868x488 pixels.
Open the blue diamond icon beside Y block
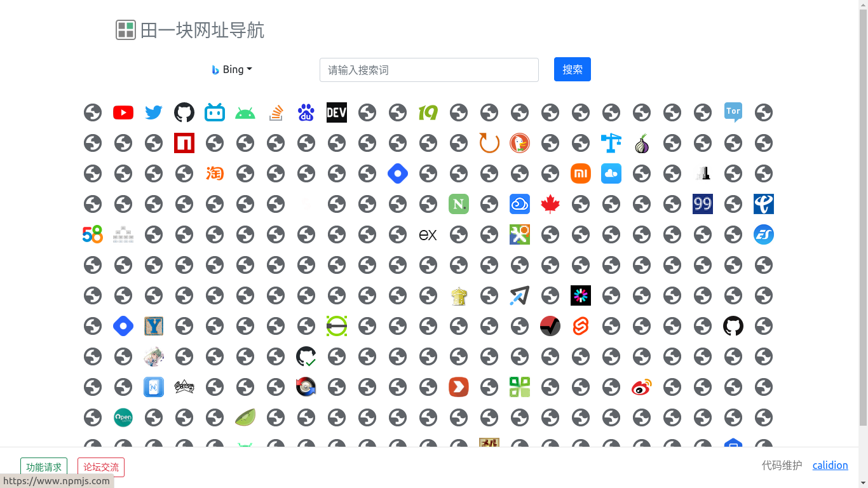123,326
